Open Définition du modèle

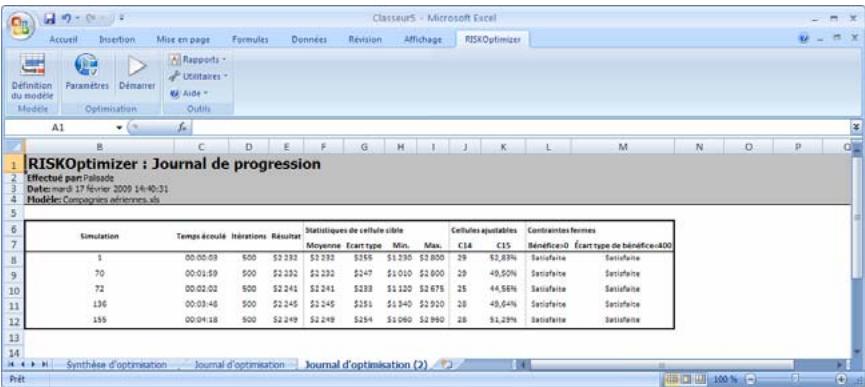(x=32, y=77)
